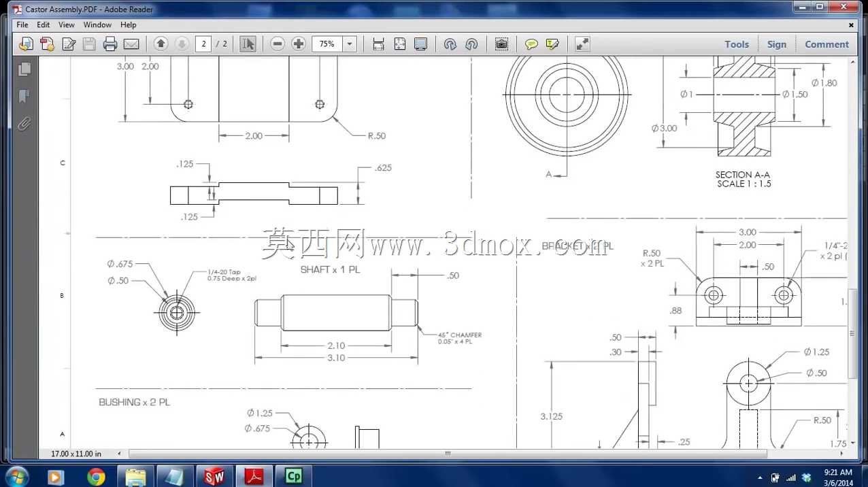Viewport: 868px width, 487px height.
Task: Go to the next page with the down arrow
Action: click(182, 44)
